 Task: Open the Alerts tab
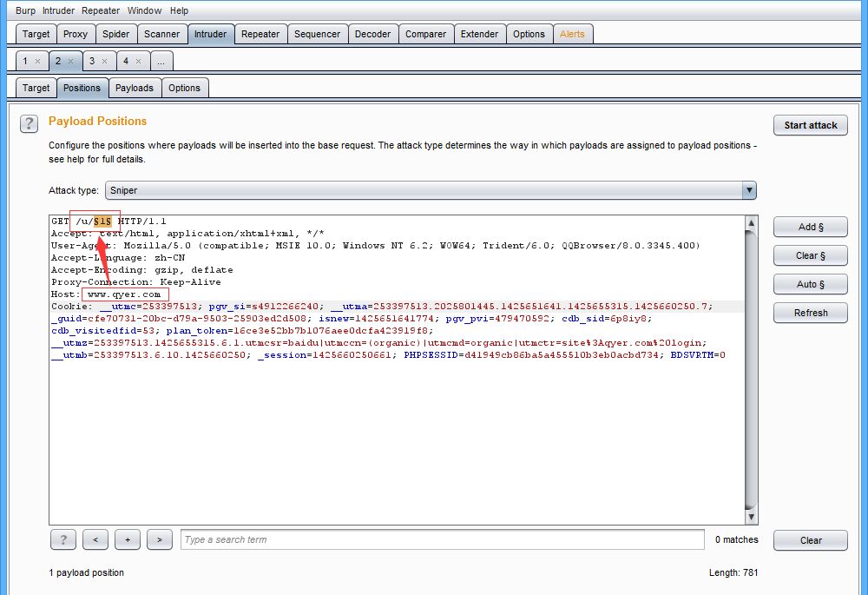point(572,35)
